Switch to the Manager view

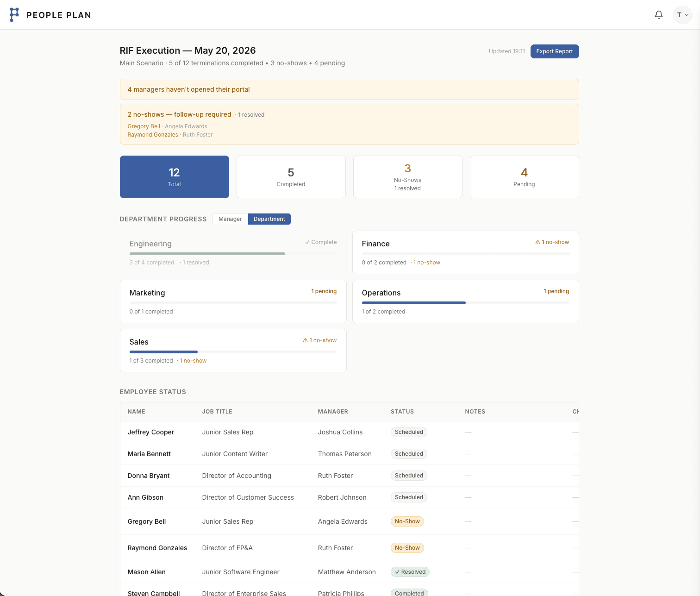[x=230, y=219]
